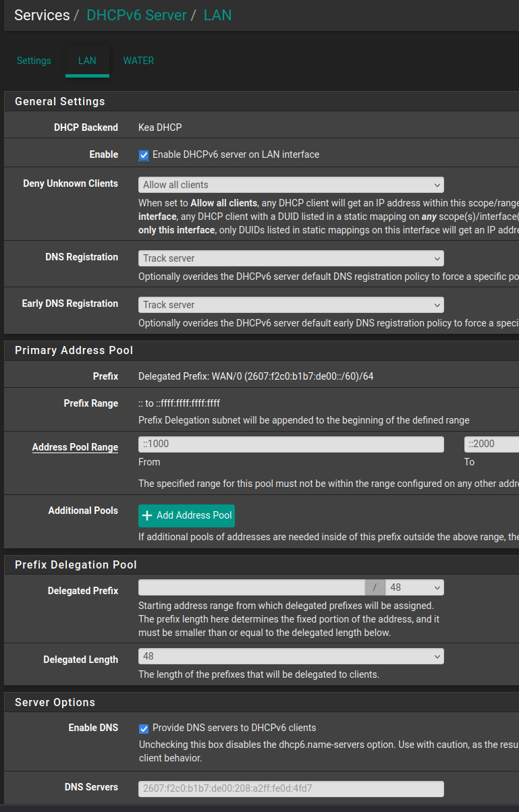Click the LAN breadcrumb link
The width and height of the screenshot is (519, 812).
[217, 15]
